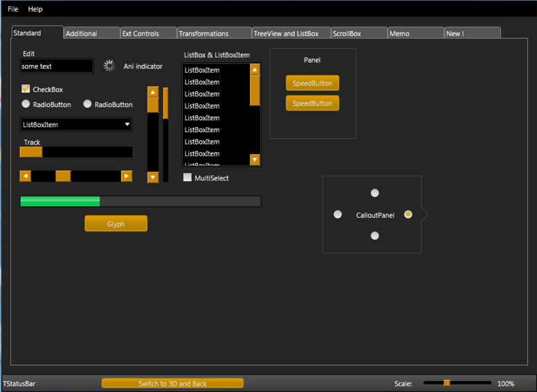Expand the ListBoxItem combo box
Viewport: 537px width, 392px height.
76,124
